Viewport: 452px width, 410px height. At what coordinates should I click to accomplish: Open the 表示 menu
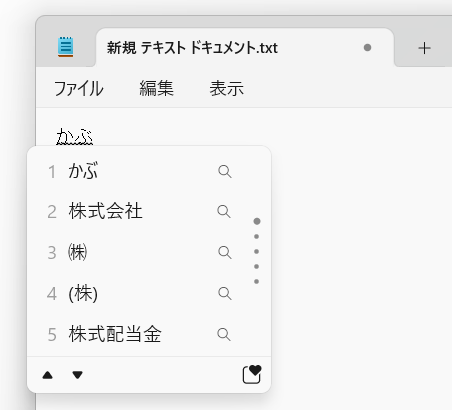[x=227, y=88]
